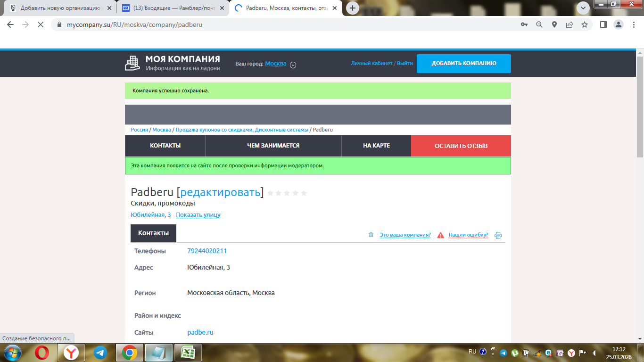
Task: Click the print page icon
Action: 498,235
